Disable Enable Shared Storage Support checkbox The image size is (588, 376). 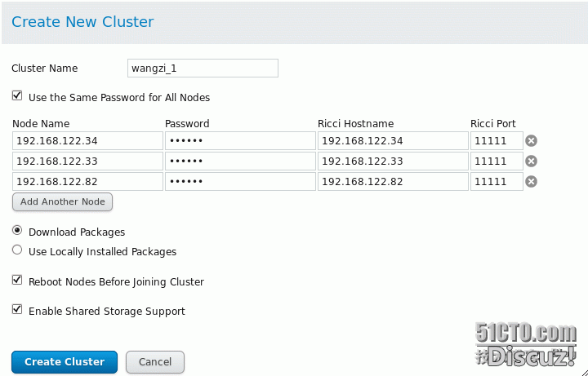(x=17, y=310)
